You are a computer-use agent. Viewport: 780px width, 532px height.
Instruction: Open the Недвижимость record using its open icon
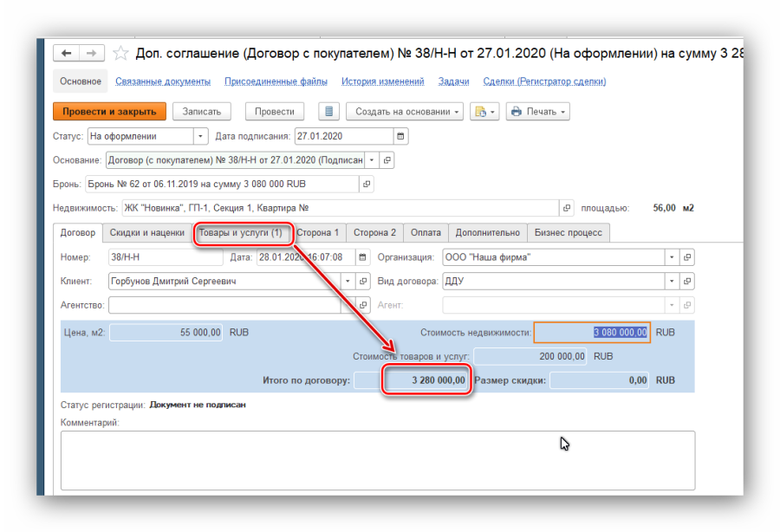pos(568,208)
